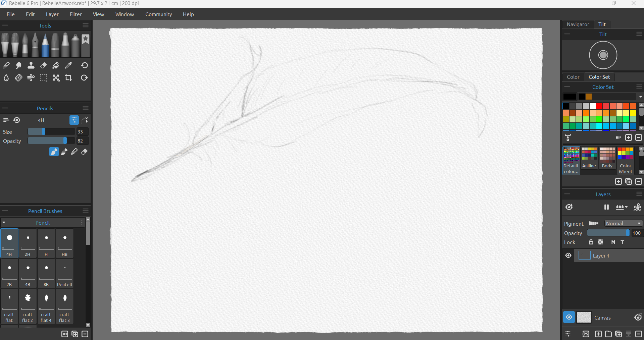Click the layer Opacity slider
Image resolution: width=644 pixels, height=340 pixels.
[608, 233]
